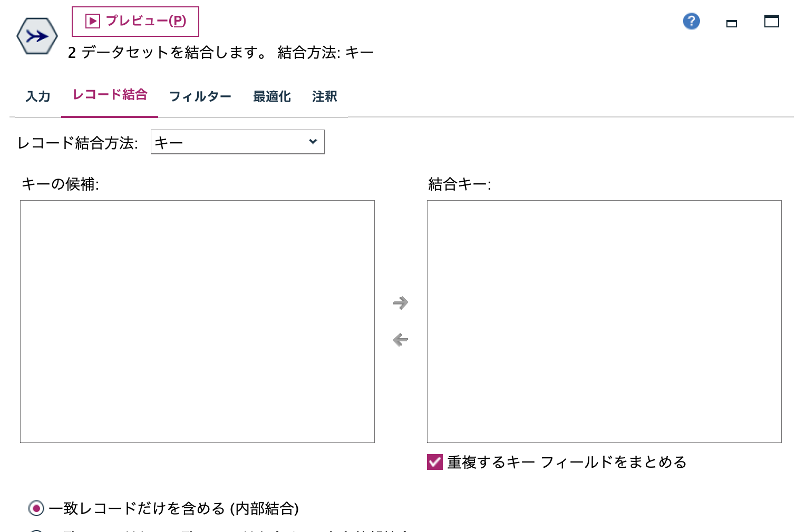796x532 pixels.
Task: Select the レコード結合 tab
Action: 110,95
